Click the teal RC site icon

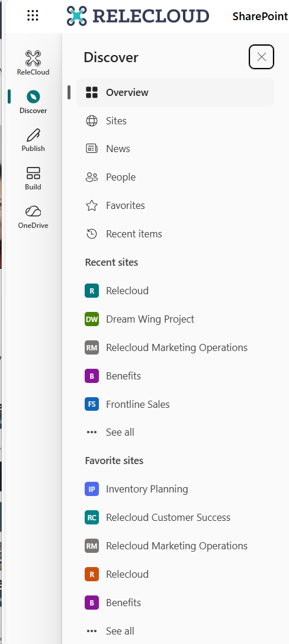(x=92, y=517)
